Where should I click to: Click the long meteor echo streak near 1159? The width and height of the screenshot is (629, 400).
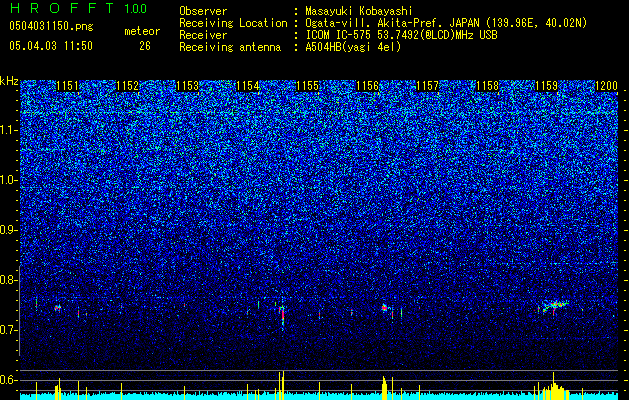click(556, 306)
